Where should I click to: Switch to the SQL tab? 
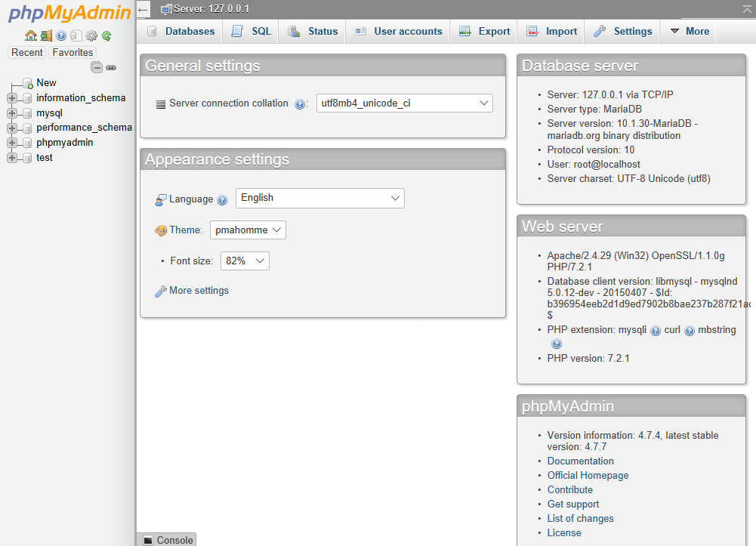click(251, 31)
